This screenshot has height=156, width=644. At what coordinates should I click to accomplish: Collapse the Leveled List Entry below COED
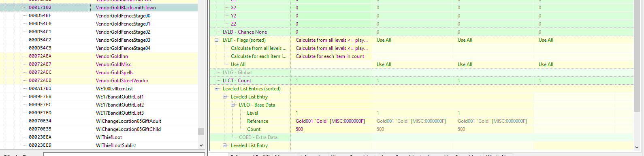[x=225, y=145]
